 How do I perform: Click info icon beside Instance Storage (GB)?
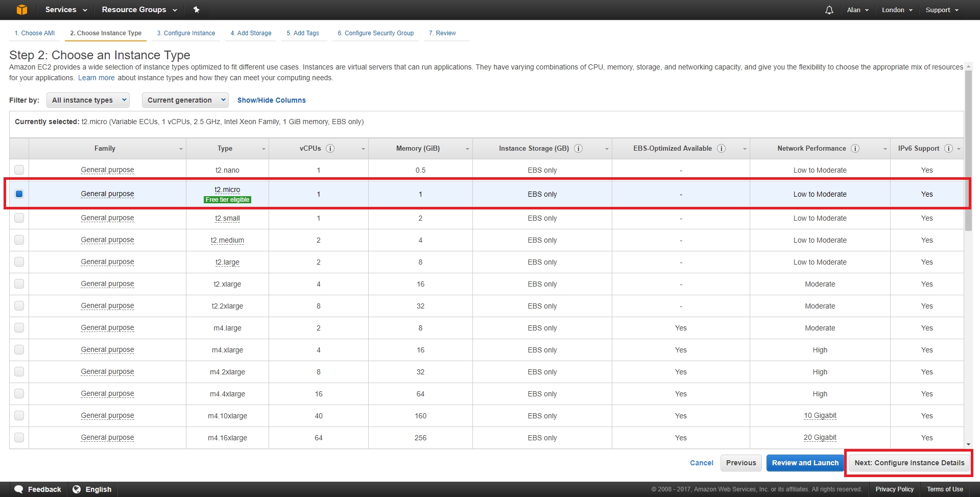tap(579, 149)
